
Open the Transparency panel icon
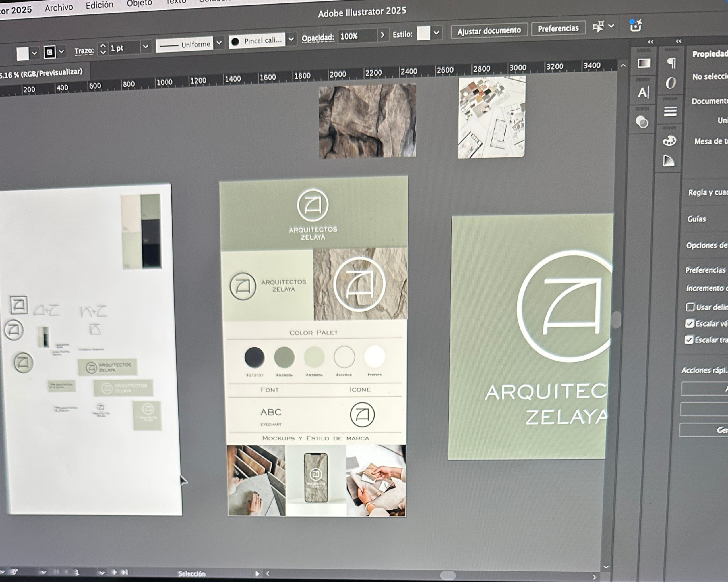pos(642,122)
